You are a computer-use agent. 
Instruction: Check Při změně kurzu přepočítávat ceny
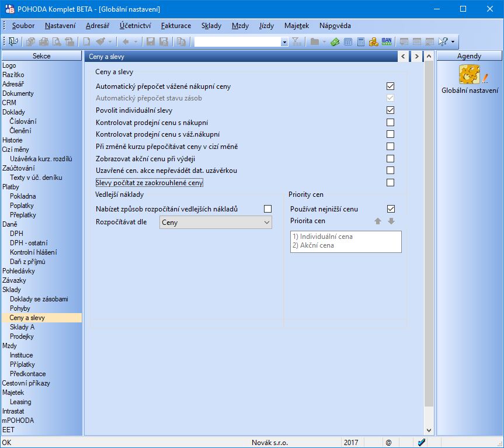(x=390, y=146)
